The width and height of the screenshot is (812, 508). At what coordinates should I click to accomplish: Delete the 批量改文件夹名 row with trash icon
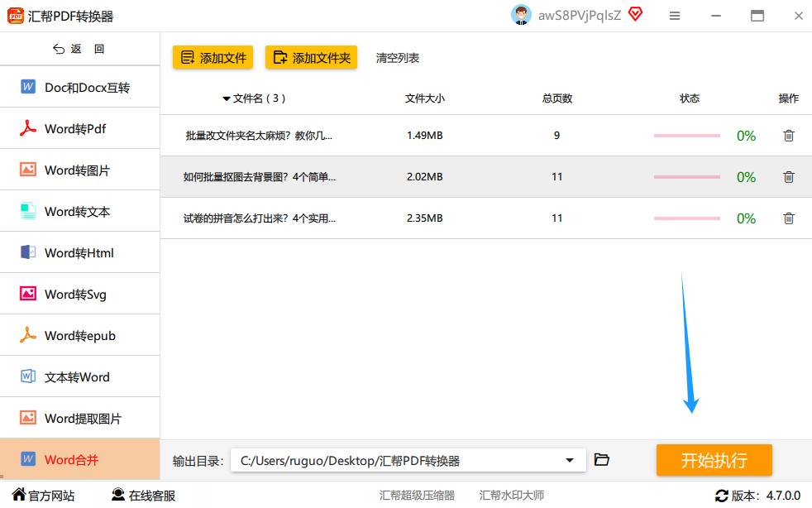click(x=789, y=136)
